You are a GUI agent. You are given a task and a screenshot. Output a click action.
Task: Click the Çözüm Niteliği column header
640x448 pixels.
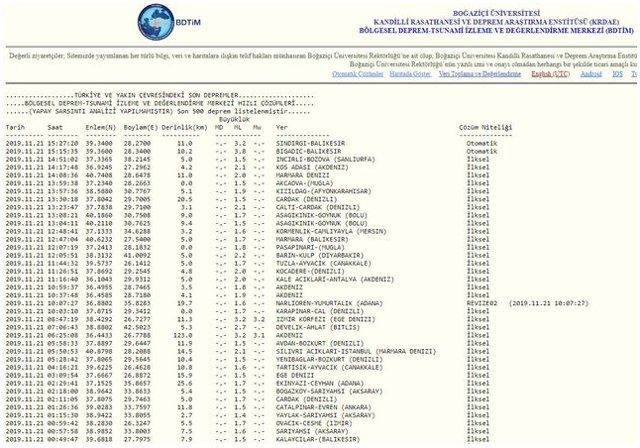tap(485, 127)
